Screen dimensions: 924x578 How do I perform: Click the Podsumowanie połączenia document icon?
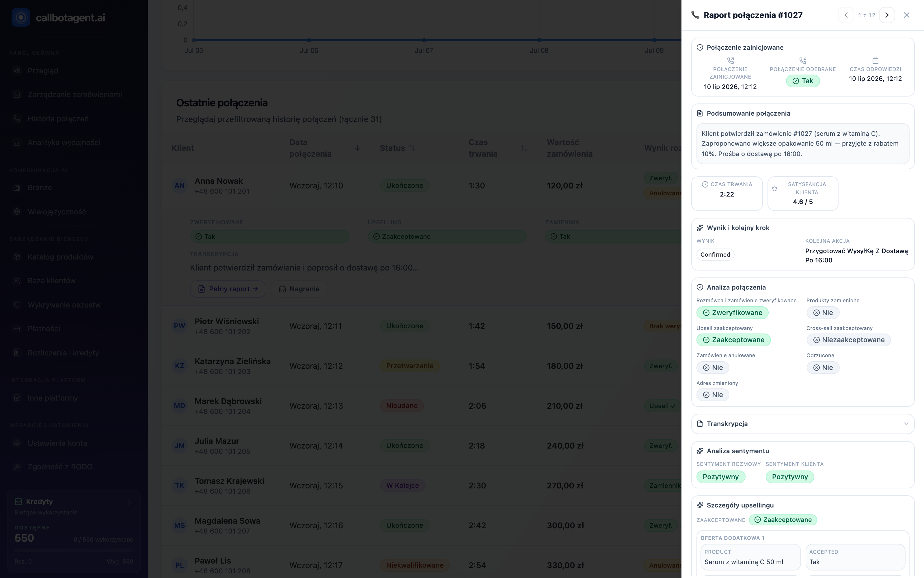700,113
